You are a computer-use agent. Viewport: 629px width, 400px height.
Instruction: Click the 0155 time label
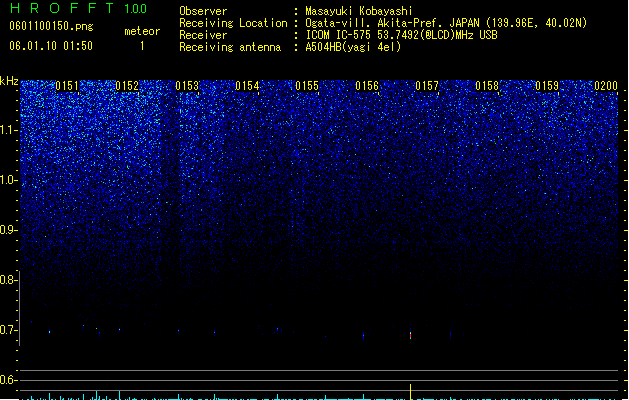307,85
